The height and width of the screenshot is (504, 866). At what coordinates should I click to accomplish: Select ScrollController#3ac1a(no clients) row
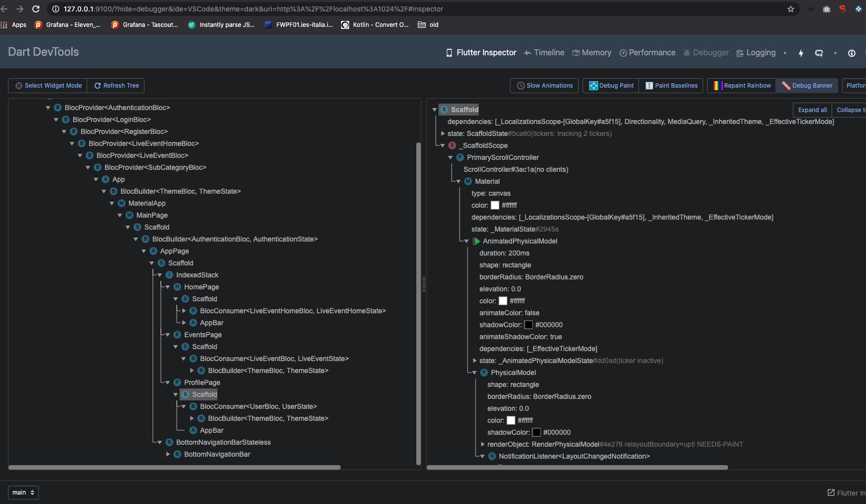(516, 169)
